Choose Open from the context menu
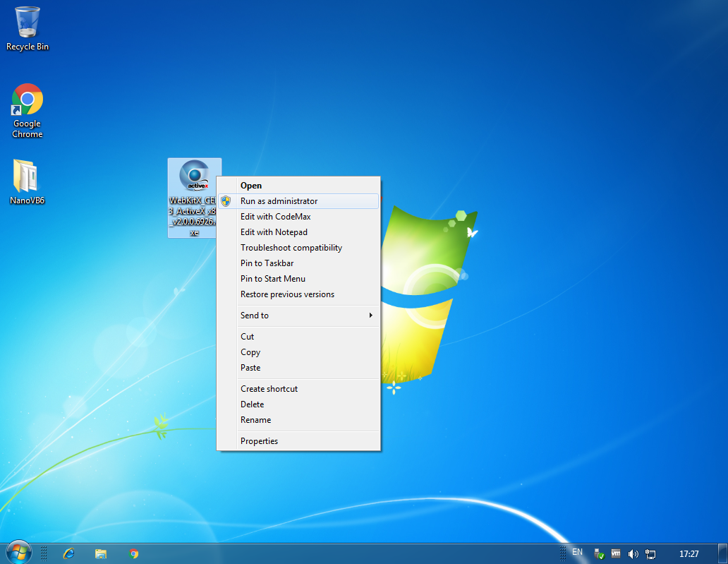Screen dimensions: 728x564 tap(298, 186)
